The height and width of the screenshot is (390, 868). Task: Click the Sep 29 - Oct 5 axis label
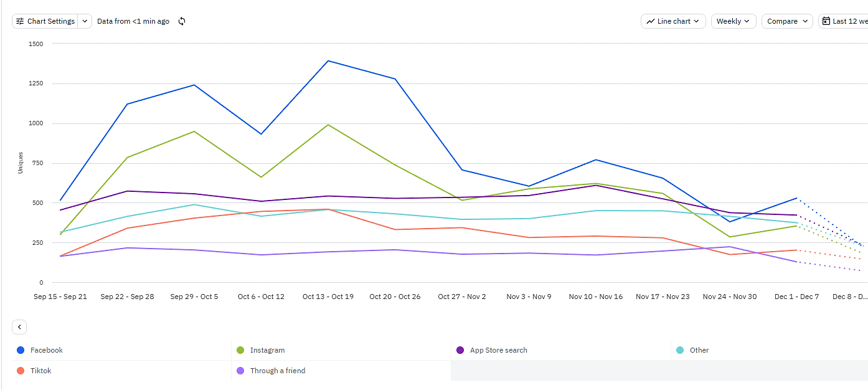(x=194, y=297)
